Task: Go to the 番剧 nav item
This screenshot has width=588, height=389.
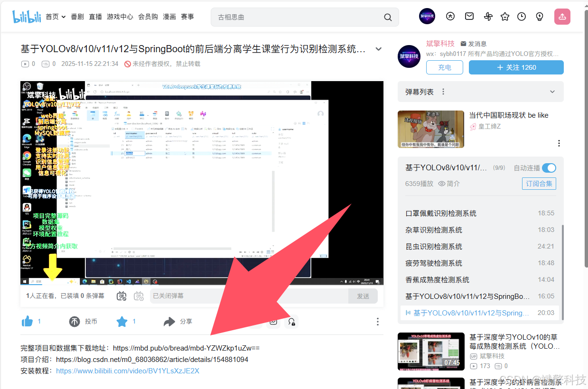Action: point(77,17)
